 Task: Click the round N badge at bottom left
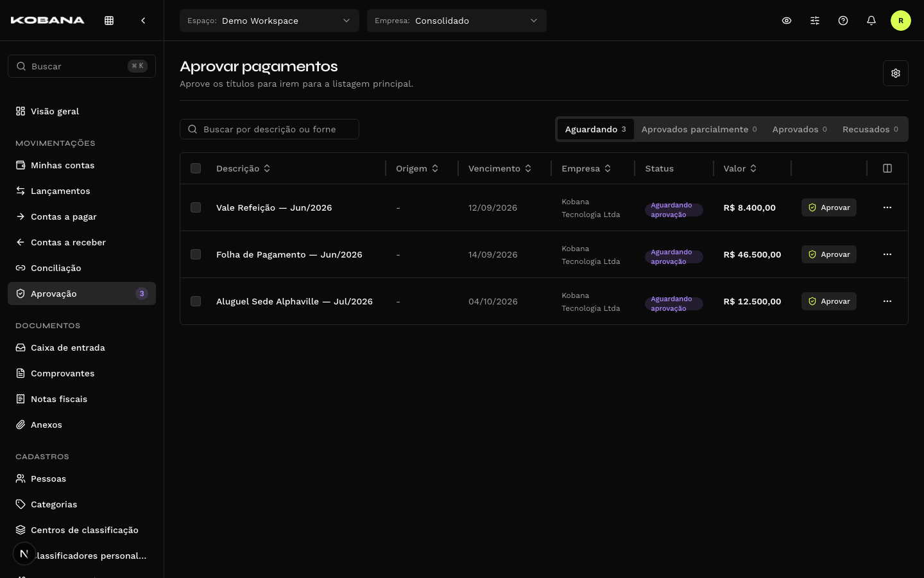coord(24,554)
